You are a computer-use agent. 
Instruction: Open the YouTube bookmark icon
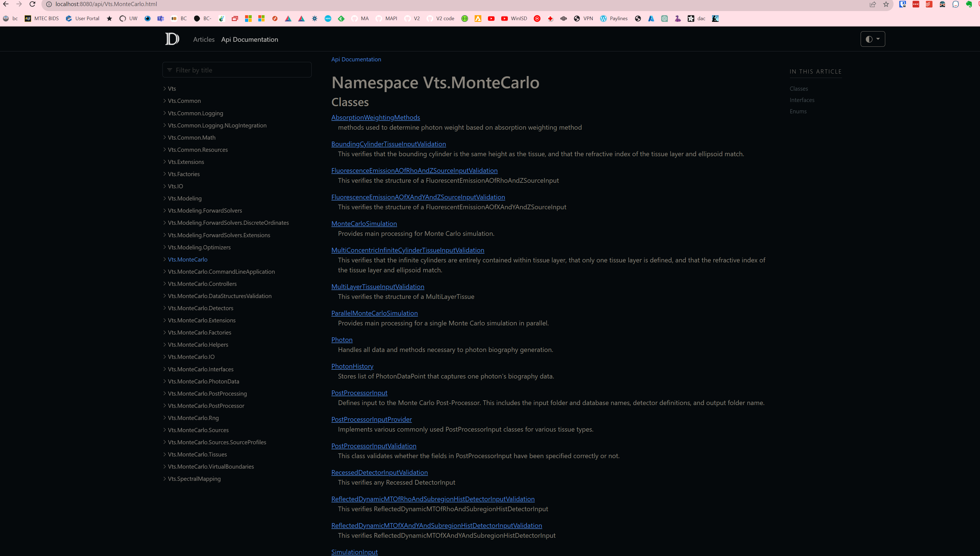(x=491, y=18)
